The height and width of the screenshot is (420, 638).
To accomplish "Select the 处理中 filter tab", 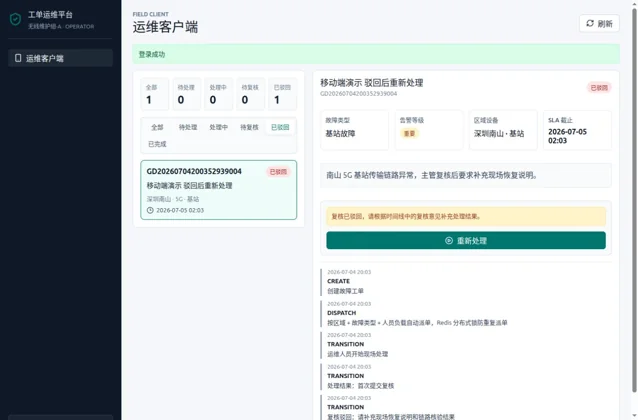I will tap(218, 127).
